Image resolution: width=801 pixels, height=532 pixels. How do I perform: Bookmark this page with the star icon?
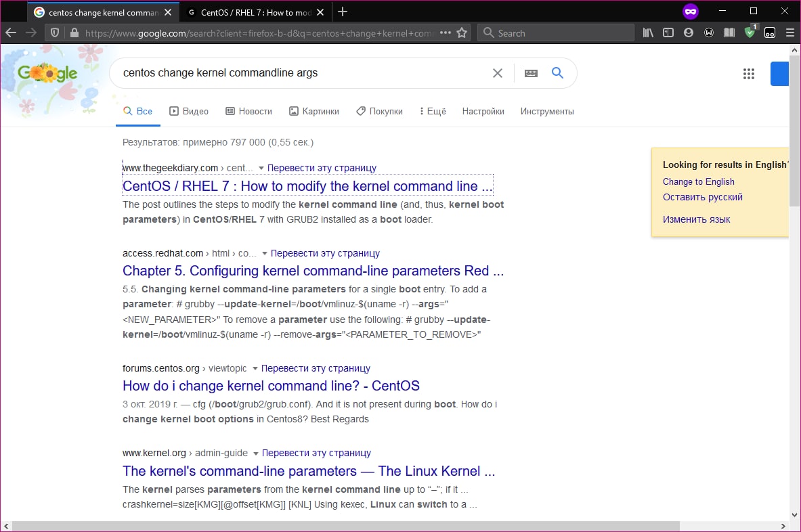click(462, 33)
